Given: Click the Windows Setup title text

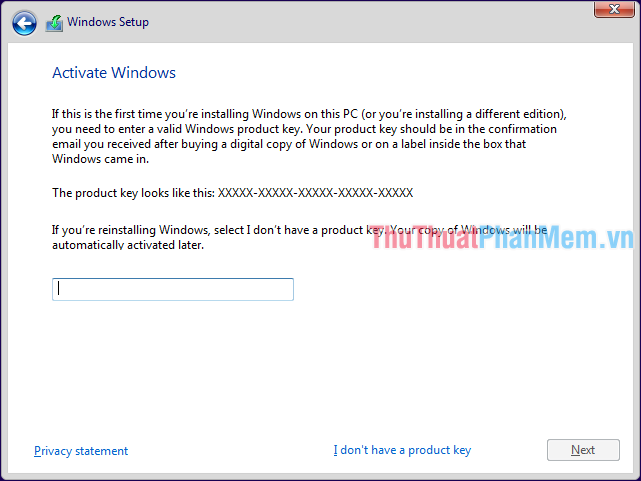Looking at the screenshot, I should click(x=108, y=22).
